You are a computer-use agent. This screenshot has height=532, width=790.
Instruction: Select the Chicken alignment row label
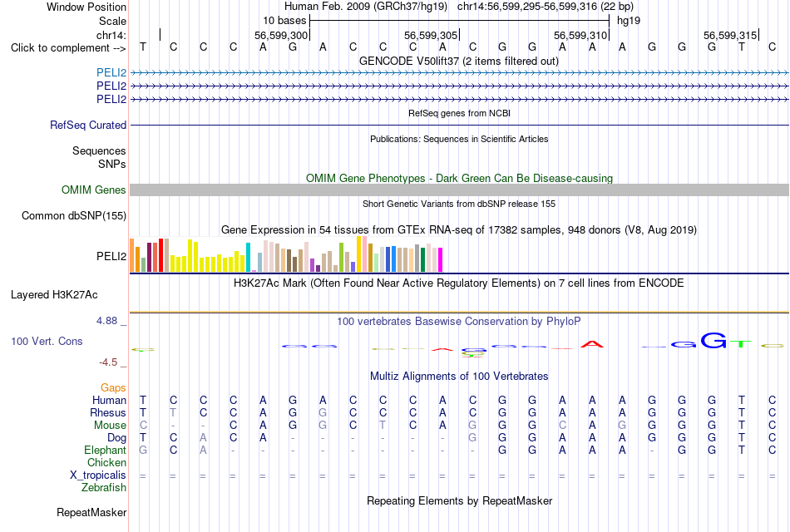click(106, 462)
